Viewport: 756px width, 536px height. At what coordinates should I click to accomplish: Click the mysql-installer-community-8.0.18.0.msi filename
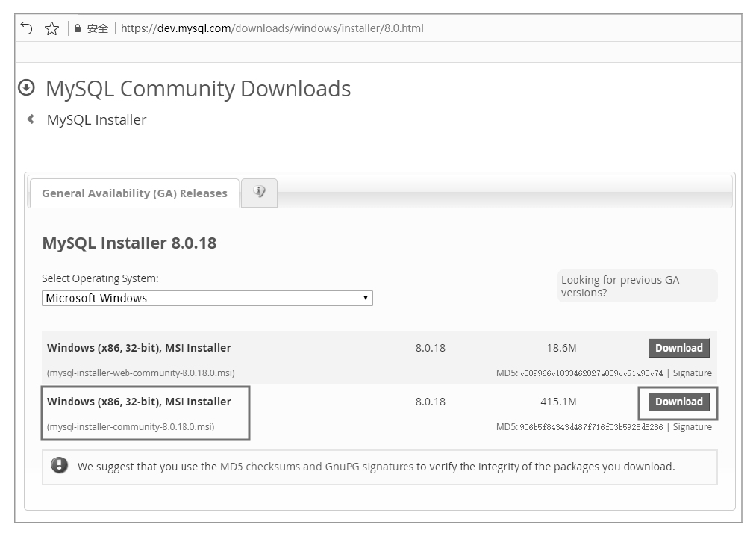click(x=131, y=427)
